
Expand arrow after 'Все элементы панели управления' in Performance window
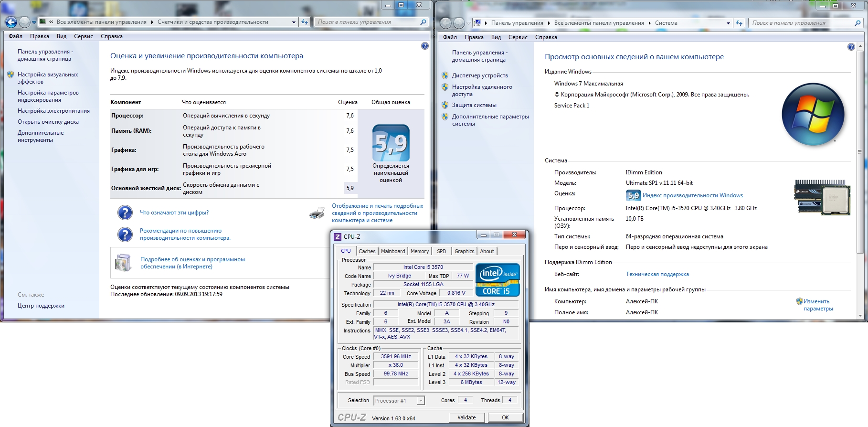(152, 22)
